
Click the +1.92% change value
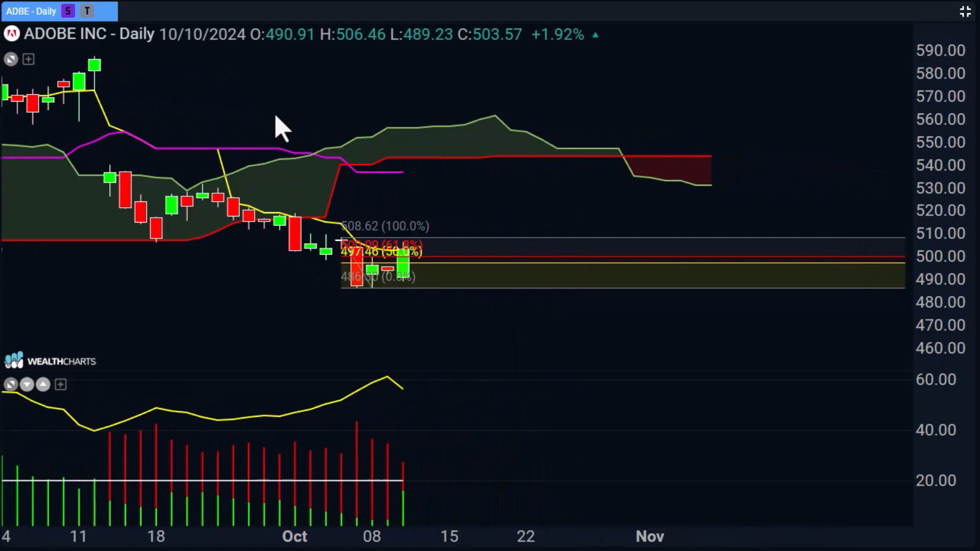tap(557, 34)
